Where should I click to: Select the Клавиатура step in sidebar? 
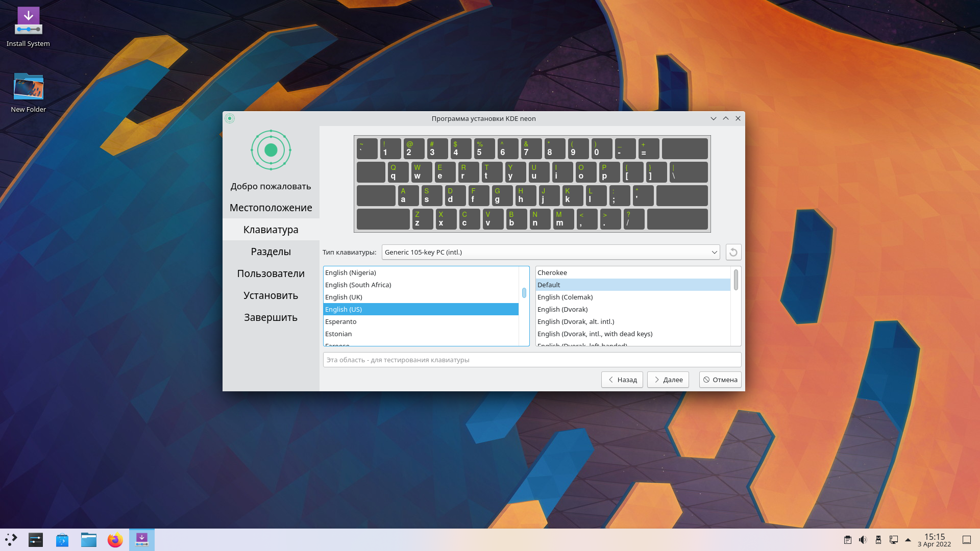tap(271, 230)
